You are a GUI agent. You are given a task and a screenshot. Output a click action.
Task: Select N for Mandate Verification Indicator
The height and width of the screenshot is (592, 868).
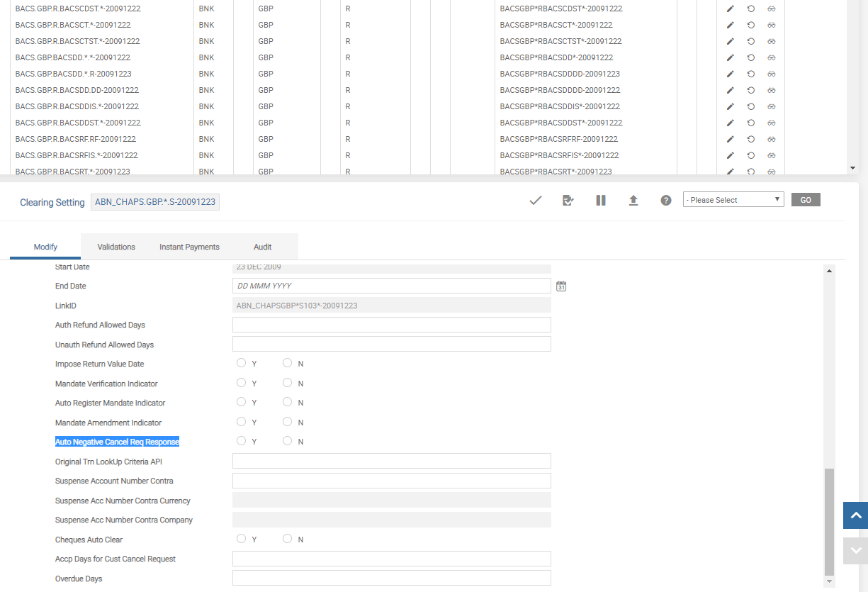click(287, 383)
